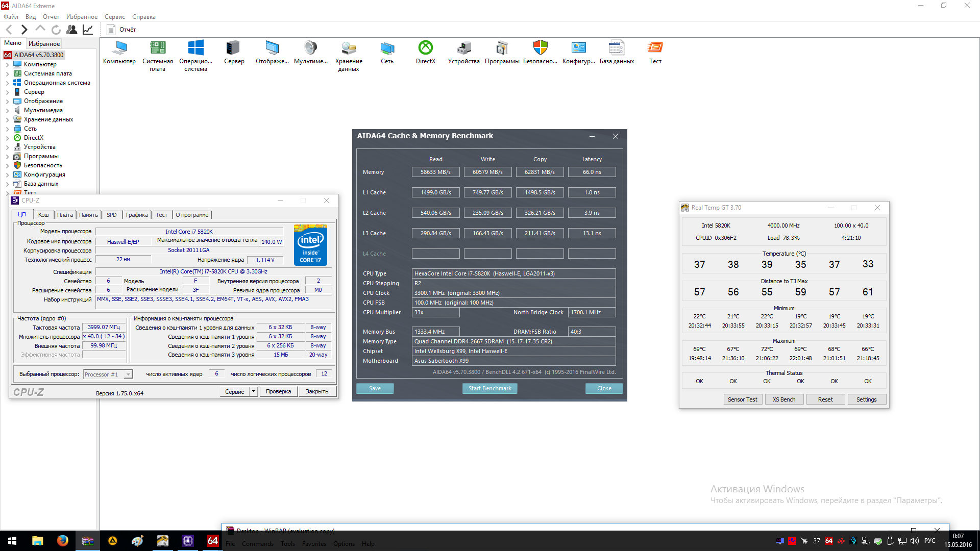Click the Отчёт report toolbar icon
The height and width of the screenshot is (551, 980).
click(111, 30)
